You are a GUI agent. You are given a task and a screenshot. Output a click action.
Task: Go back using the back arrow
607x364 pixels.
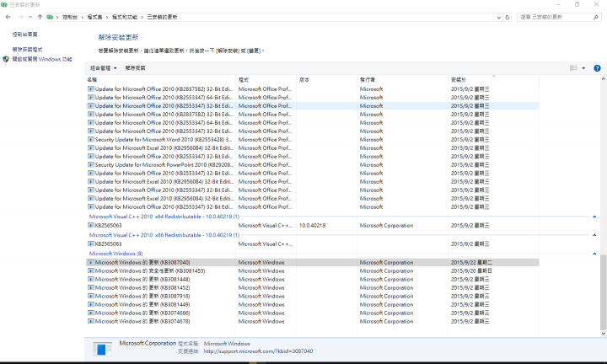8,17
